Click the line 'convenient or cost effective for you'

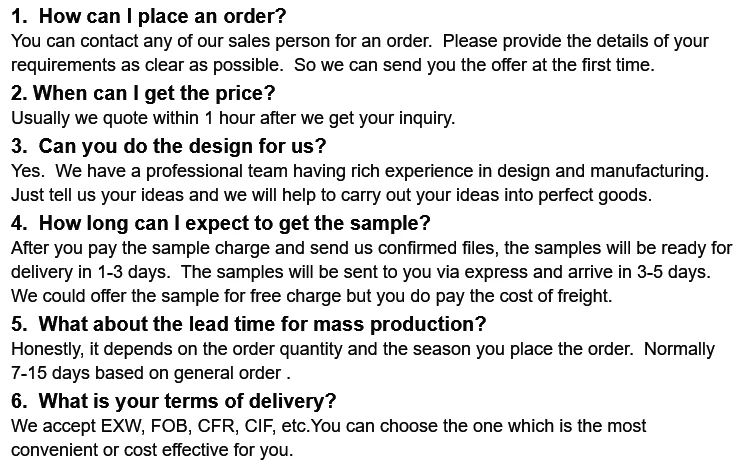[152, 450]
